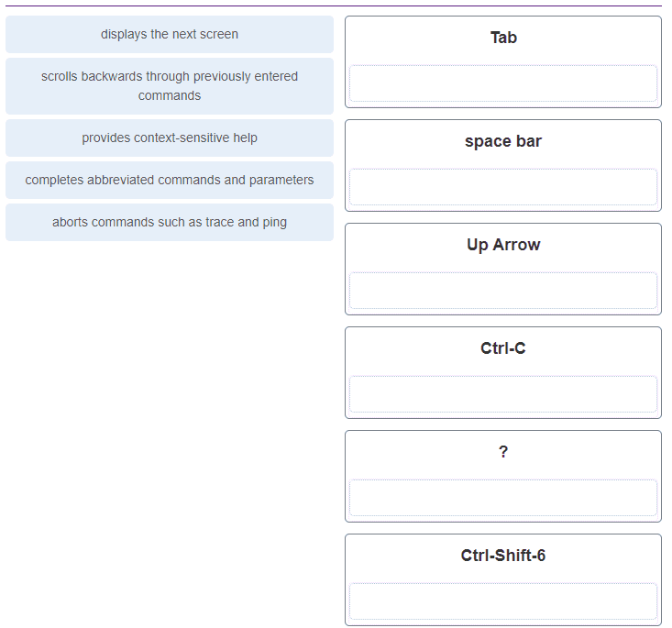Choose 'aborts commands such as trace and ping'
672x628 pixels.
point(170,223)
